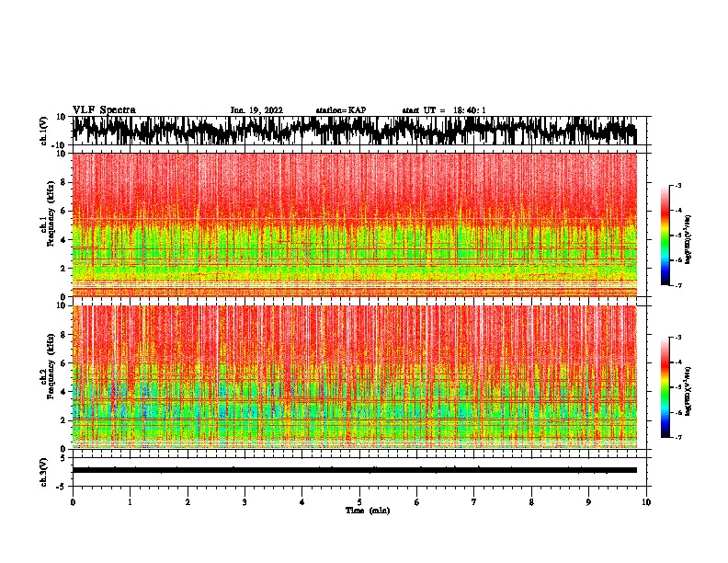The width and height of the screenshot is (728, 563).
Task: Click the ch.2 color bar "-7" label
Action: (x=677, y=437)
